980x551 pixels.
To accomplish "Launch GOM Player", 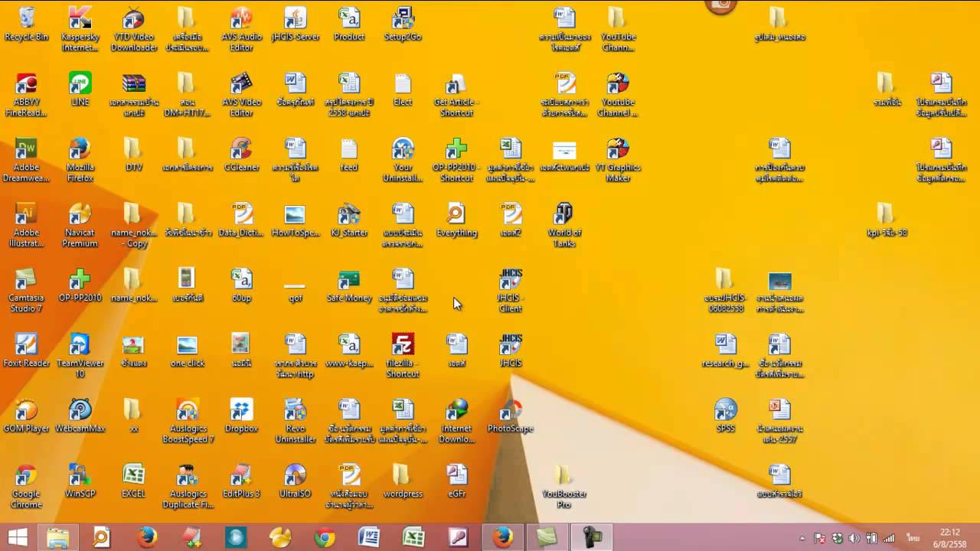I will point(26,416).
